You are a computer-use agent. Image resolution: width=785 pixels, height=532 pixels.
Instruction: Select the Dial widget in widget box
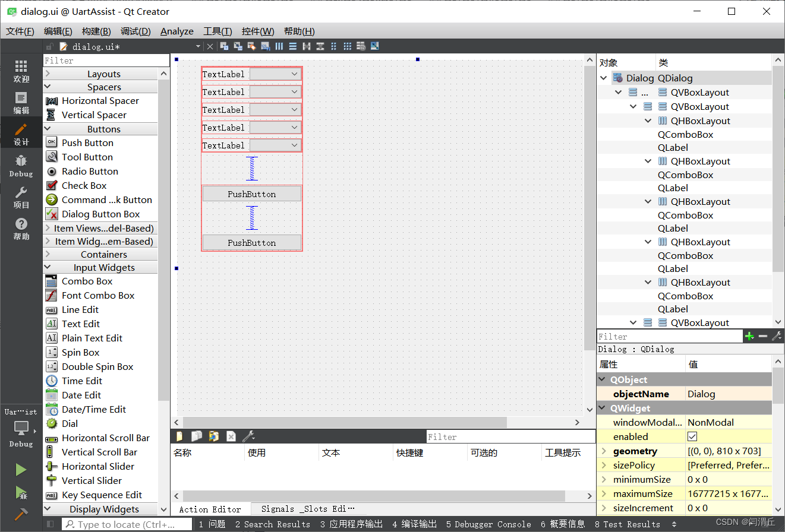point(70,423)
